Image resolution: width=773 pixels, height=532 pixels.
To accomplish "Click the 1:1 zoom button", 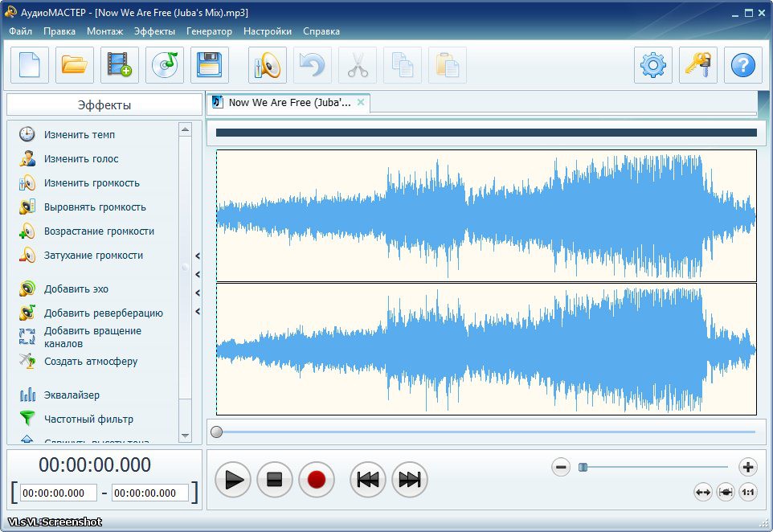I will click(x=748, y=492).
